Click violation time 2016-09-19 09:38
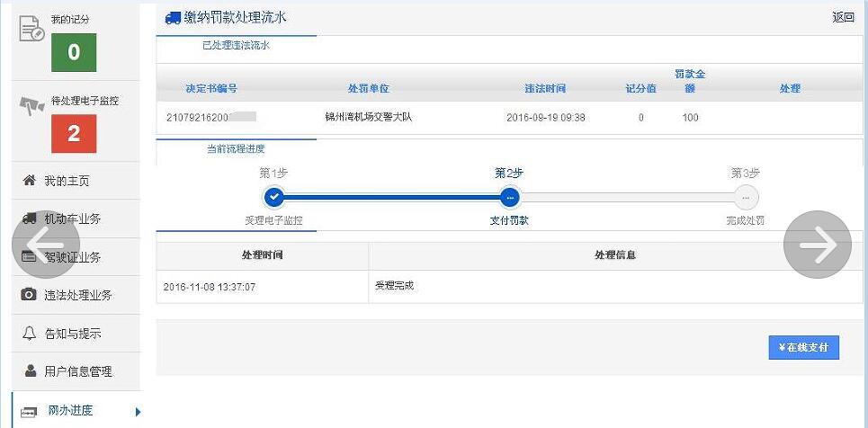 [x=546, y=118]
